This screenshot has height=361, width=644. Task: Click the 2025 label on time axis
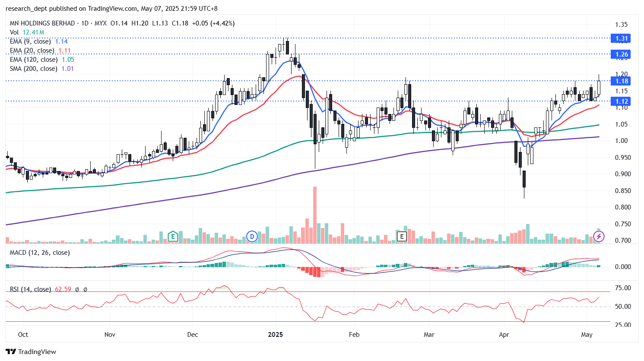276,335
